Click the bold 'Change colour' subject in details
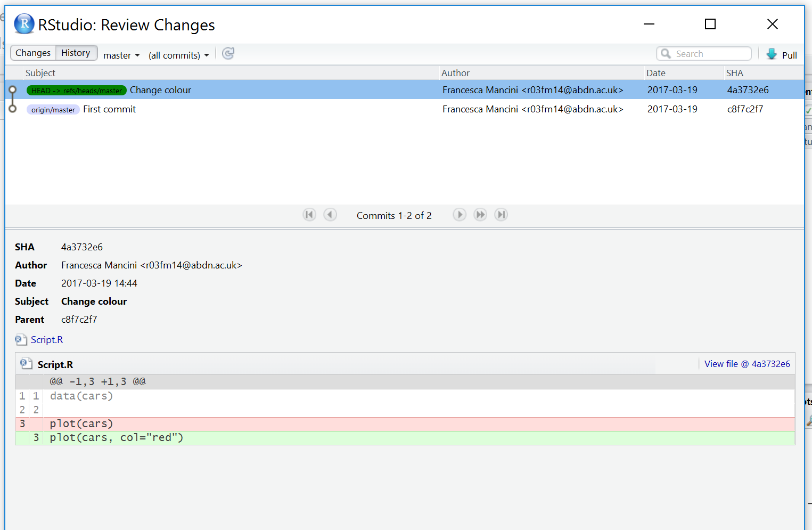 pos(94,301)
